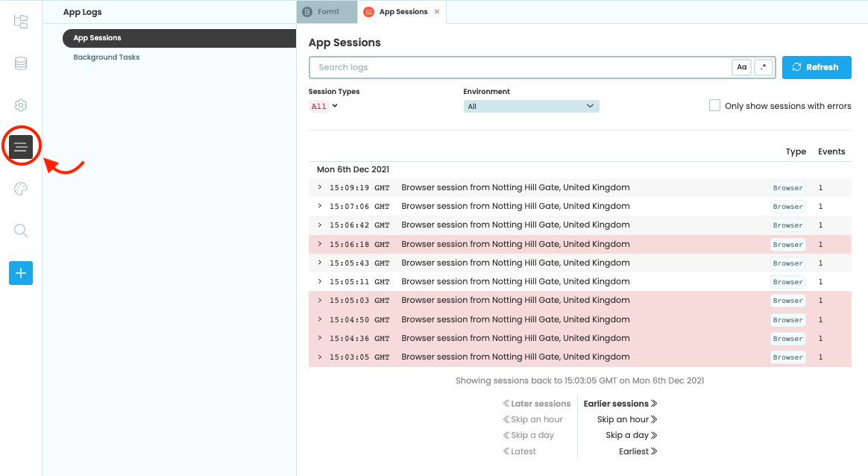The width and height of the screenshot is (868, 476).
Task: Open the app structure panel from the sidebar
Action: tap(21, 22)
